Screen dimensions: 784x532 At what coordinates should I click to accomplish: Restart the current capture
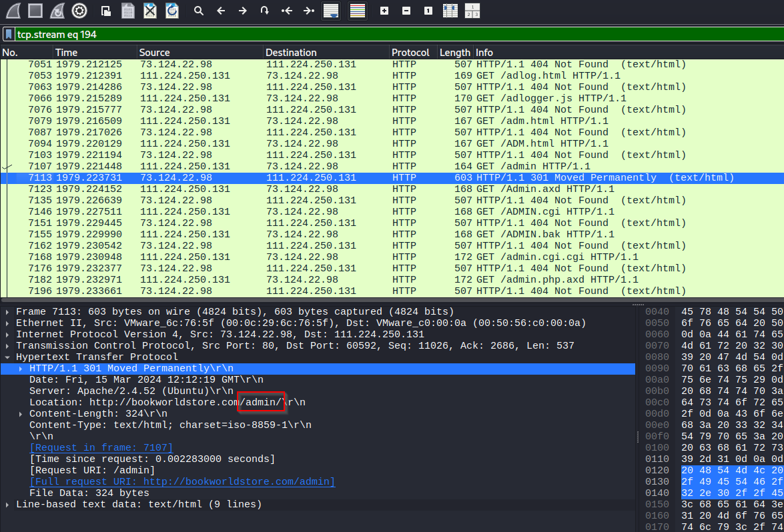pos(57,11)
